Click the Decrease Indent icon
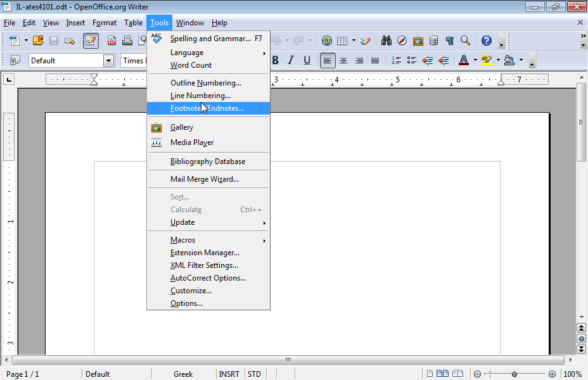 [x=428, y=60]
